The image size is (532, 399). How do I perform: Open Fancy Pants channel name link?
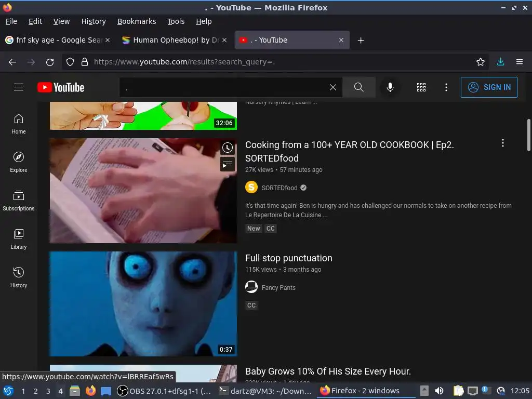tap(278, 287)
